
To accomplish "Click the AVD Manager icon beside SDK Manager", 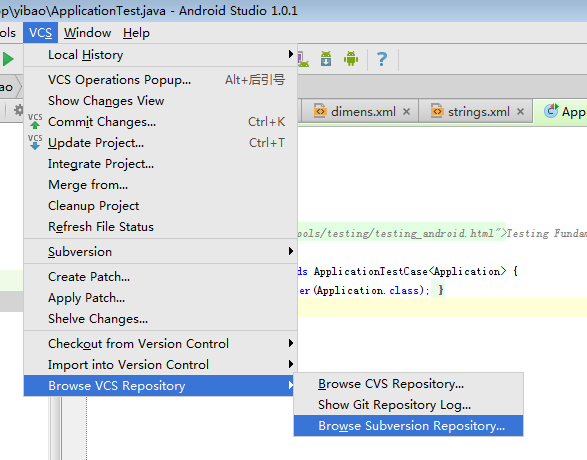I will (303, 59).
